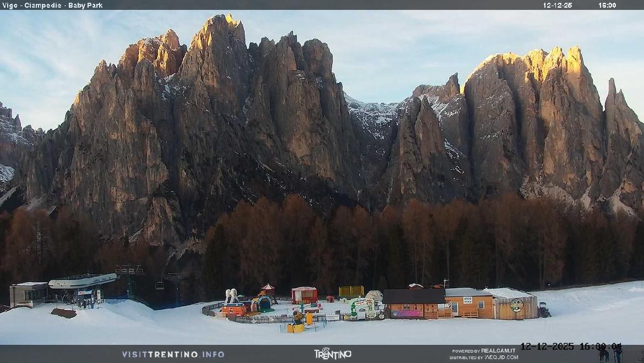This screenshot has width=644, height=363.
Task: Open the REALCAM.IT powered-by link
Action: pos(498,350)
